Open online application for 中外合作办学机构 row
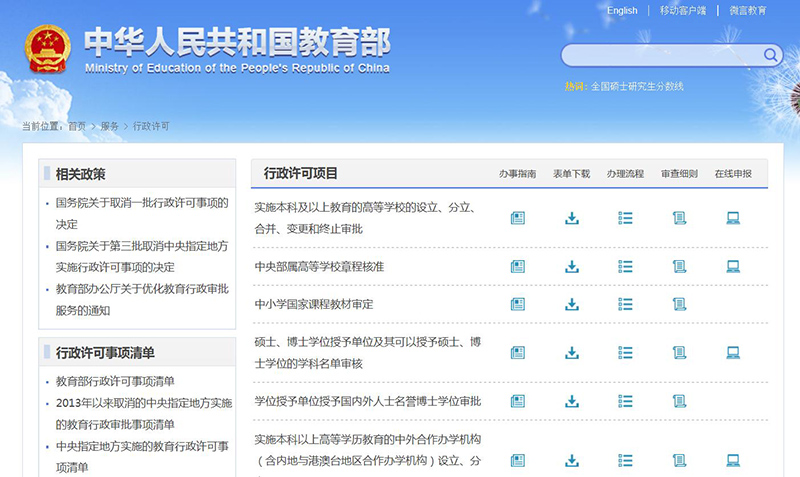 pyautogui.click(x=733, y=461)
